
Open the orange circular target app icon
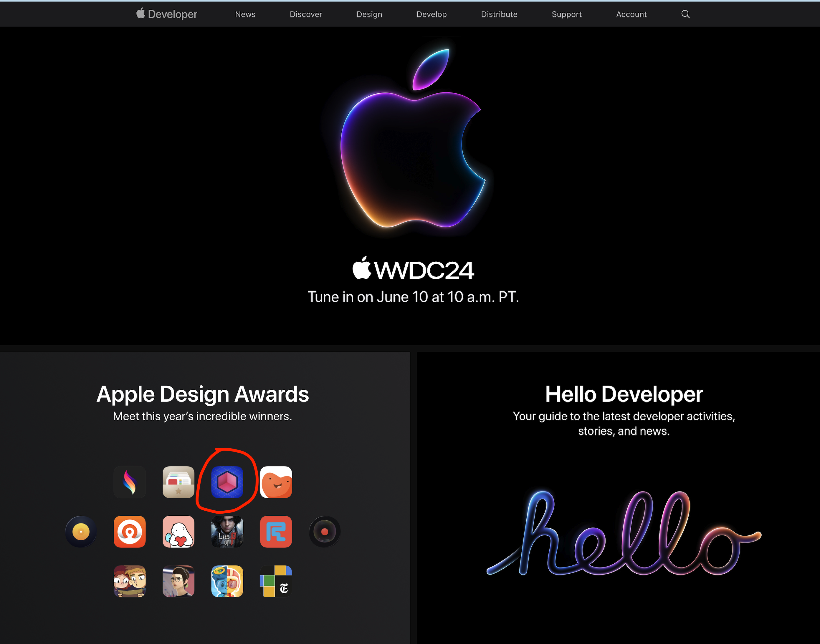[129, 532]
